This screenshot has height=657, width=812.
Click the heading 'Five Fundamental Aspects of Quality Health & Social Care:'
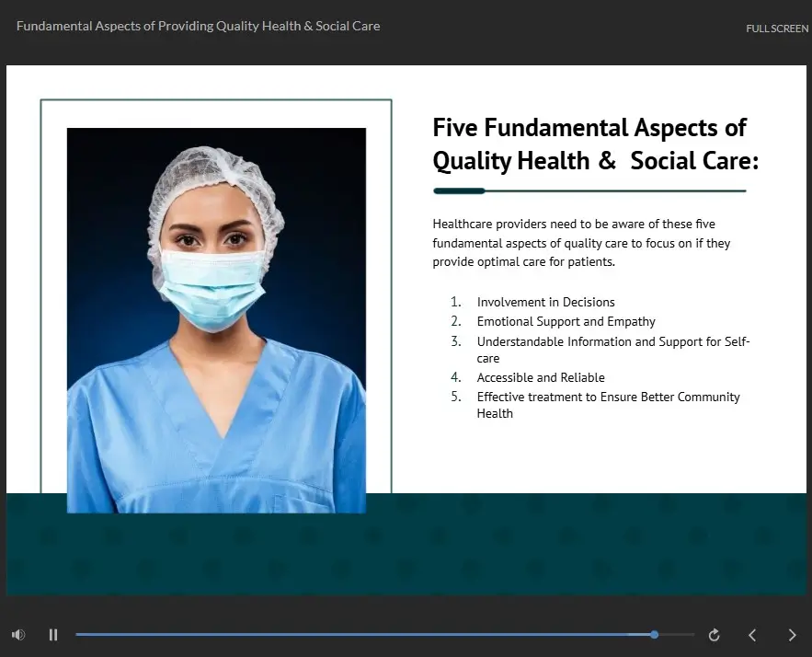(596, 144)
